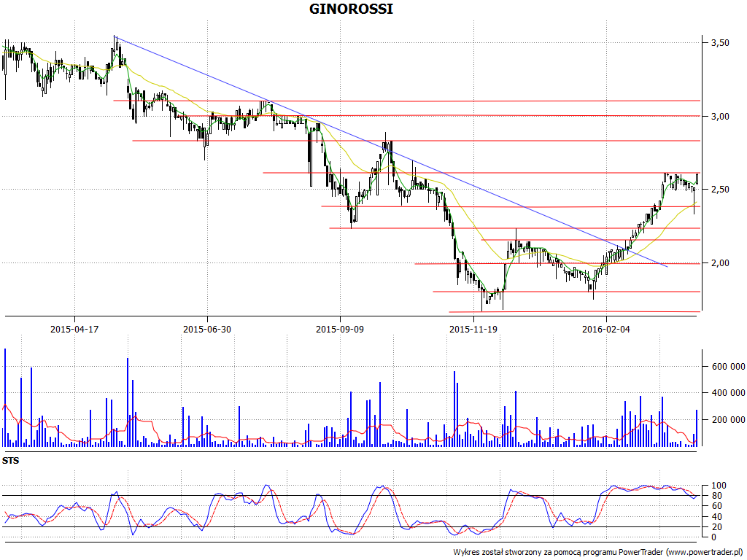Click the 3,50 price axis label

(x=720, y=43)
